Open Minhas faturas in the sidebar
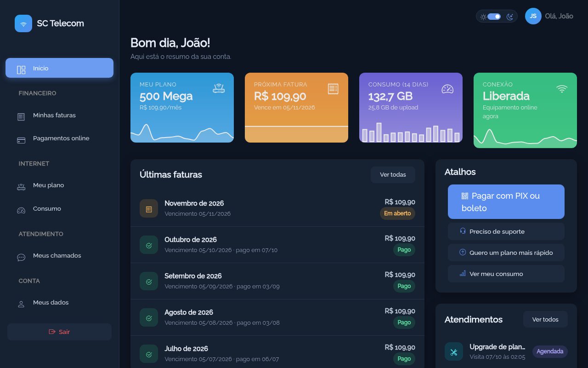This screenshot has width=588, height=368. 59,115
